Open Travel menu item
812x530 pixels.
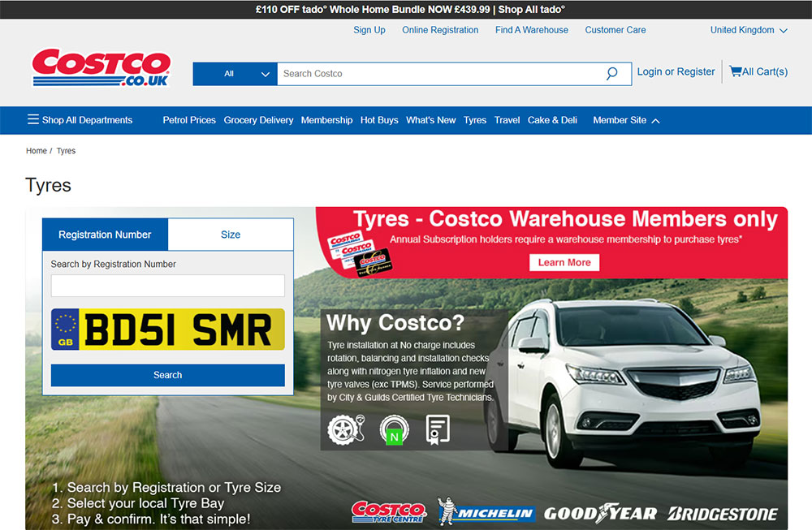click(x=507, y=120)
